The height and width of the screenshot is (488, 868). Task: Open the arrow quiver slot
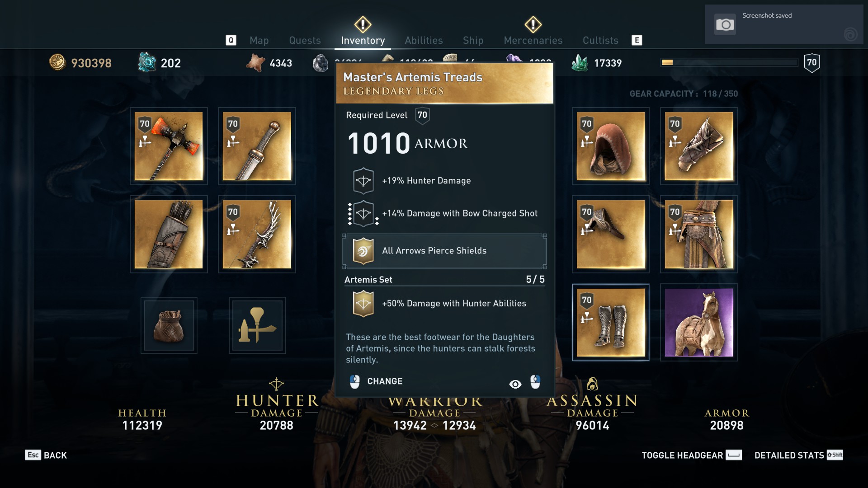coord(169,234)
